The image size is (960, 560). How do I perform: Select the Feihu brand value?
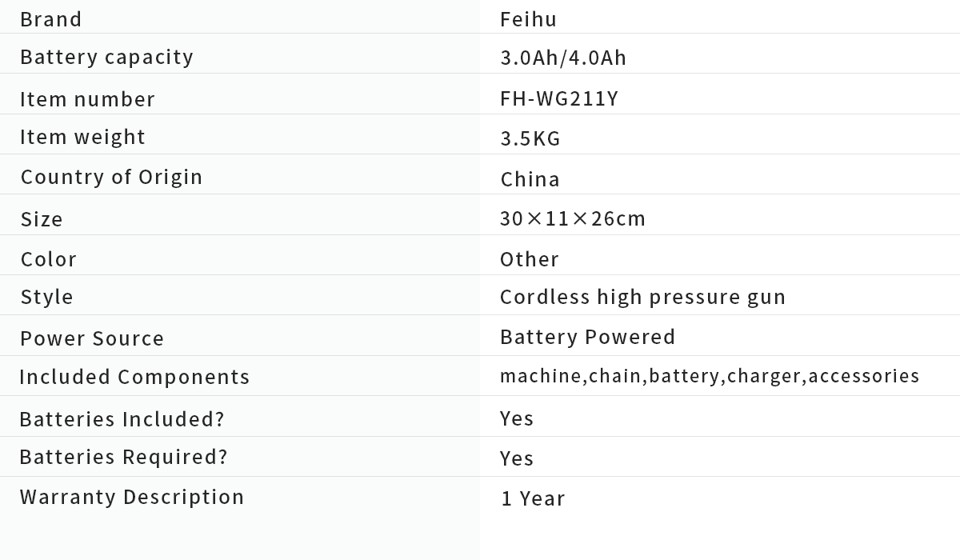click(x=528, y=19)
